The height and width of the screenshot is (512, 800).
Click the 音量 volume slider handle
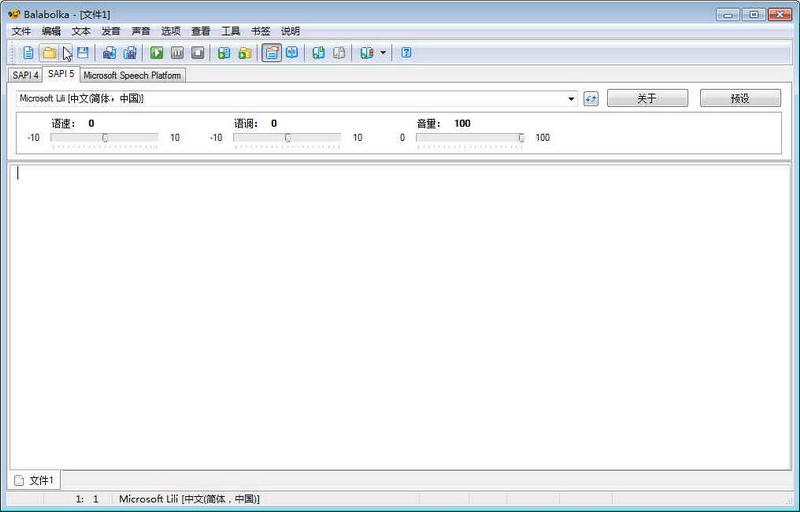pos(521,138)
